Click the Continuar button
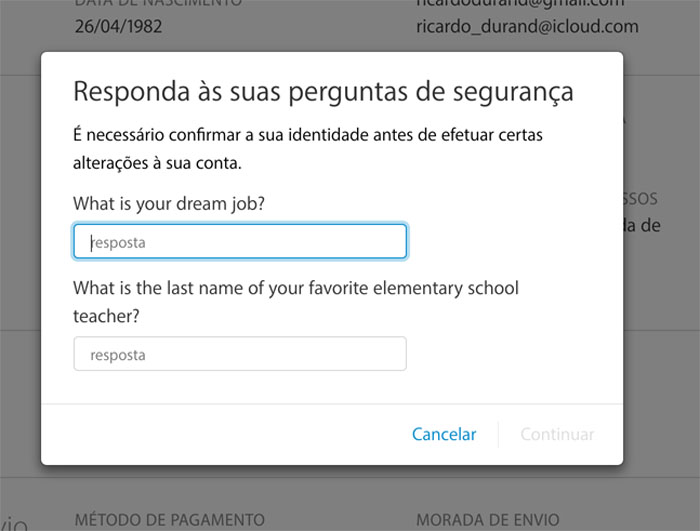 [x=557, y=434]
